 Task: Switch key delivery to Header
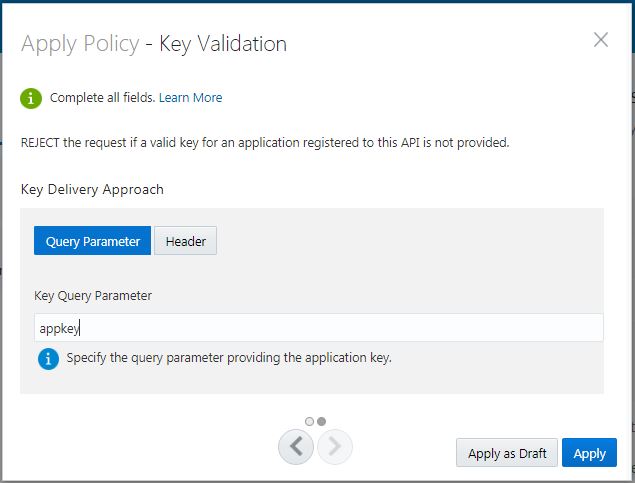185,241
